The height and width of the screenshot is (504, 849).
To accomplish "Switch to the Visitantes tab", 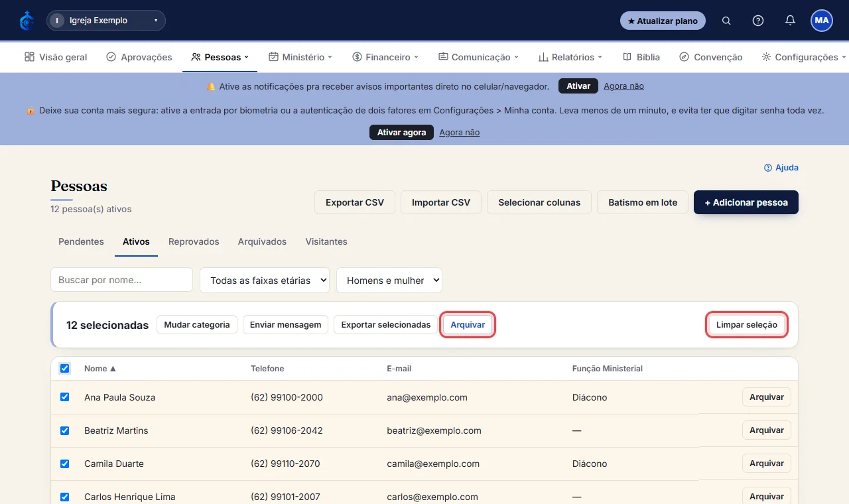I will (x=326, y=241).
